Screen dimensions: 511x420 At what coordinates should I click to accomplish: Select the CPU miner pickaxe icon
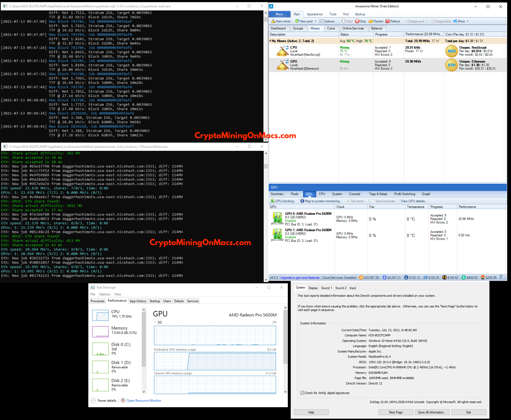(283, 51)
